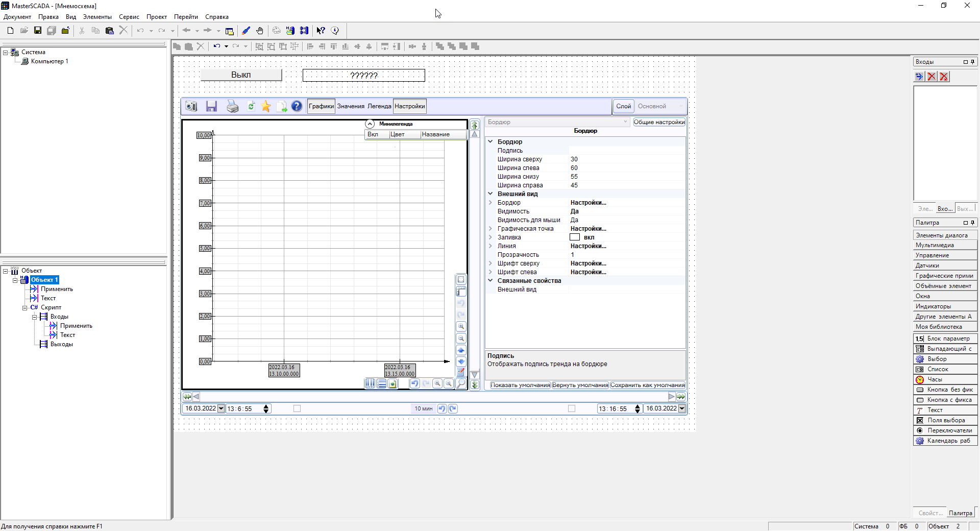Click the context help arrow-question icon
The image size is (980, 531).
tap(321, 31)
